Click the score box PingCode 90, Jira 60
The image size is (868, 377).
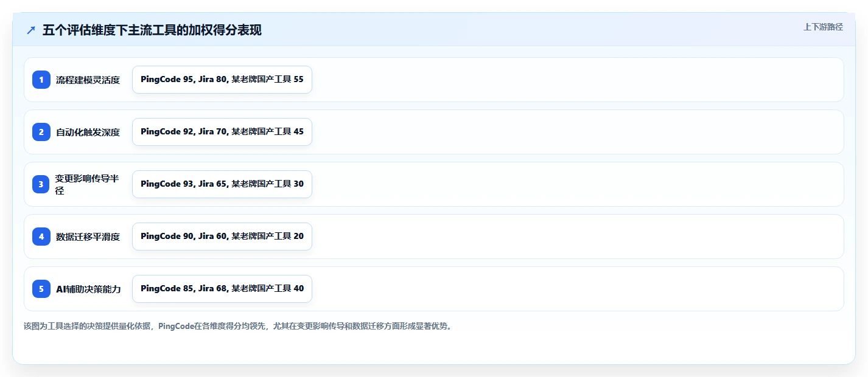point(222,237)
